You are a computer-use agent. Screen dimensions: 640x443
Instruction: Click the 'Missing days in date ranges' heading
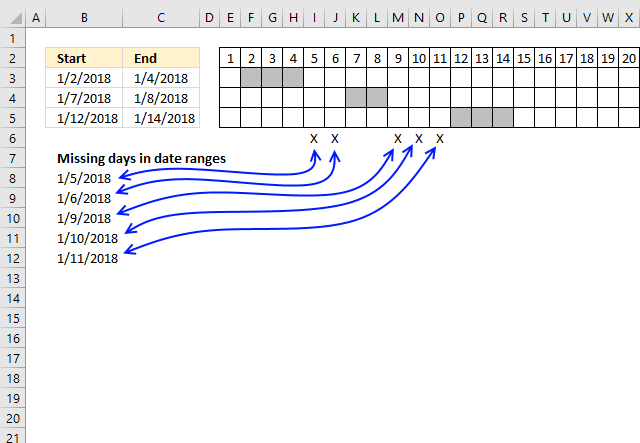tap(141, 158)
